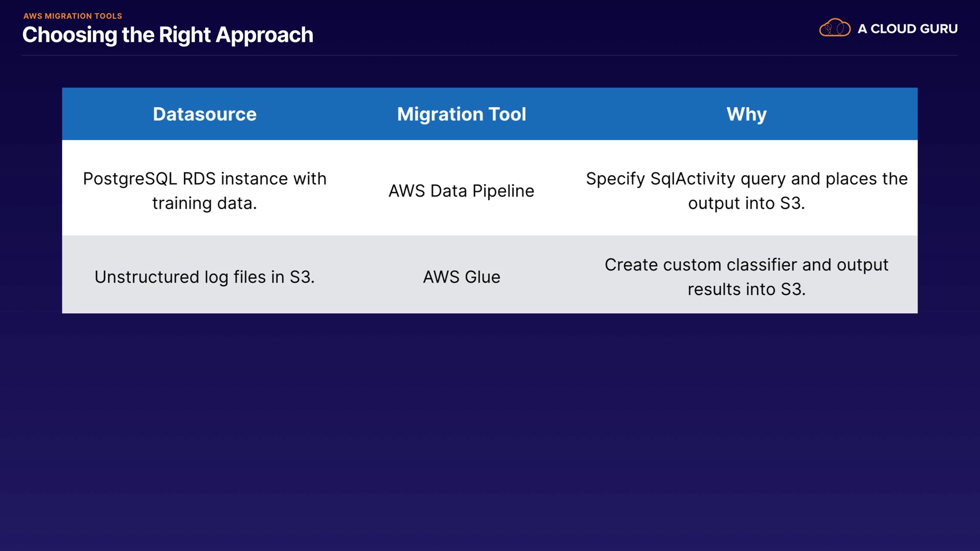
Task: Click 'results into S3' text in second row
Action: coord(746,289)
